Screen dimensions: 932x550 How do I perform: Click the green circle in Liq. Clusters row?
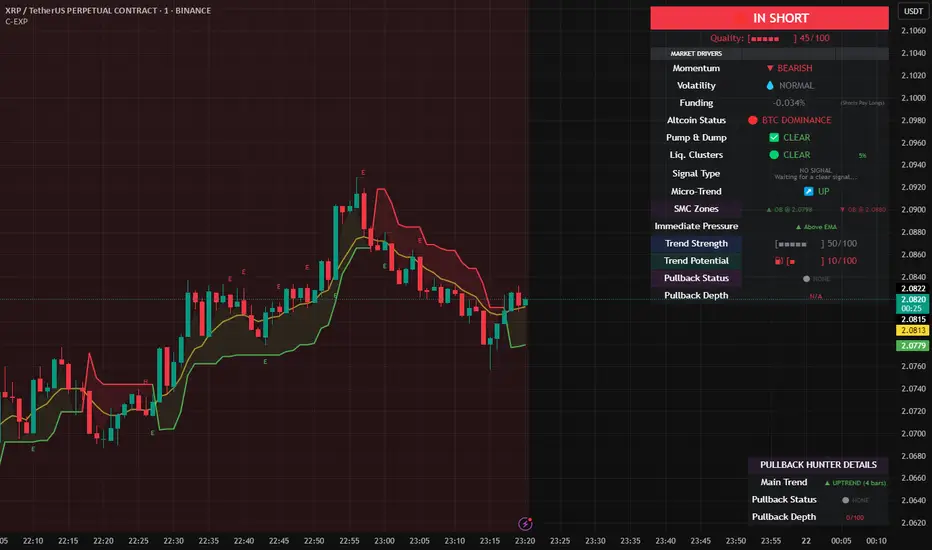774,155
